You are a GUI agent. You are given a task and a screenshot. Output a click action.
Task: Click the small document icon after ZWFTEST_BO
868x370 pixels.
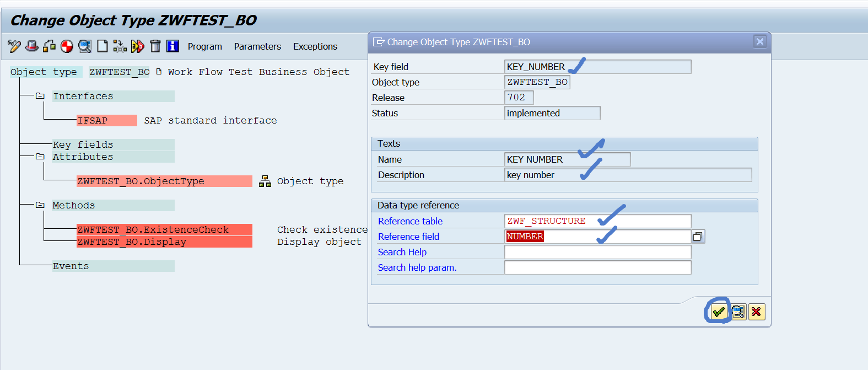(159, 71)
